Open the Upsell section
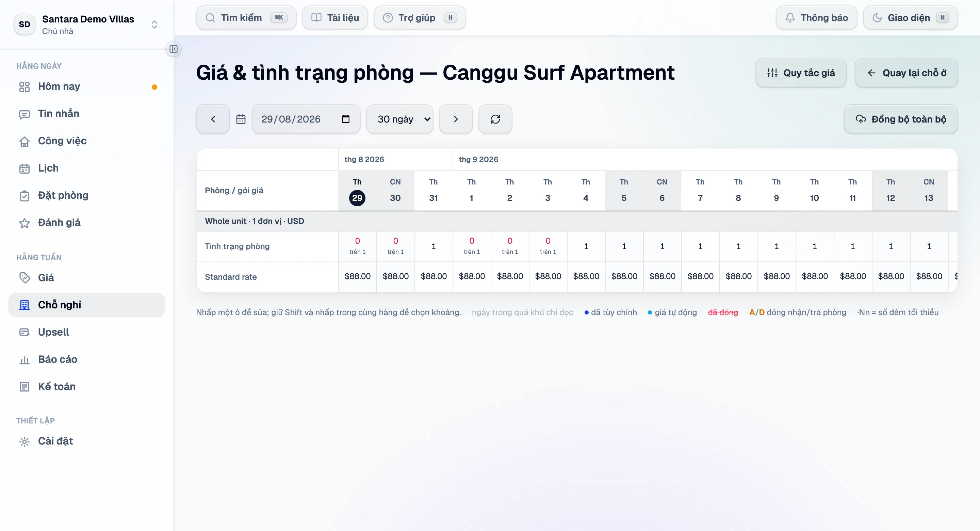Image resolution: width=980 pixels, height=531 pixels. coord(87,332)
